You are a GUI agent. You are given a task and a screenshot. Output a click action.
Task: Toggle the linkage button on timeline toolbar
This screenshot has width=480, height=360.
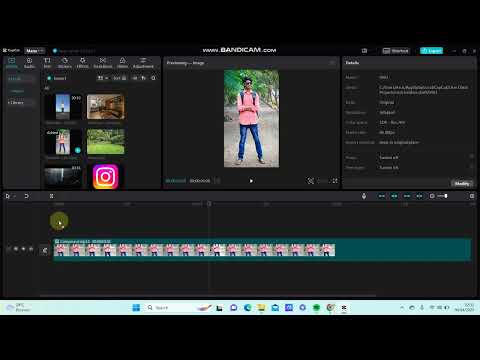click(x=407, y=196)
